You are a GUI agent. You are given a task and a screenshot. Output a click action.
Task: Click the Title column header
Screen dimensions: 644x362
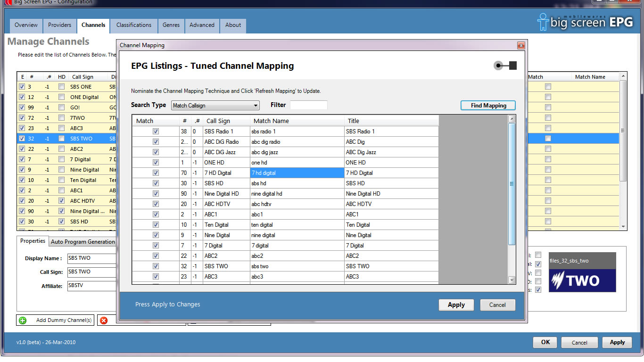tap(392, 121)
